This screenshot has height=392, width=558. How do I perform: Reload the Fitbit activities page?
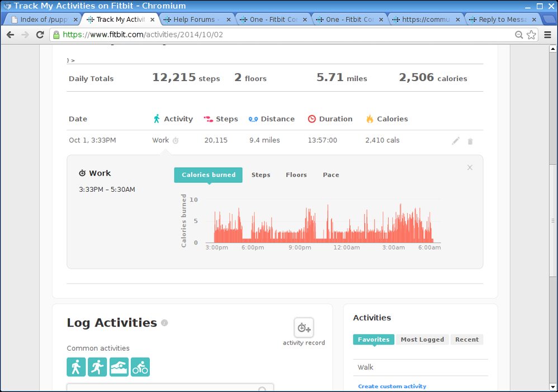40,35
